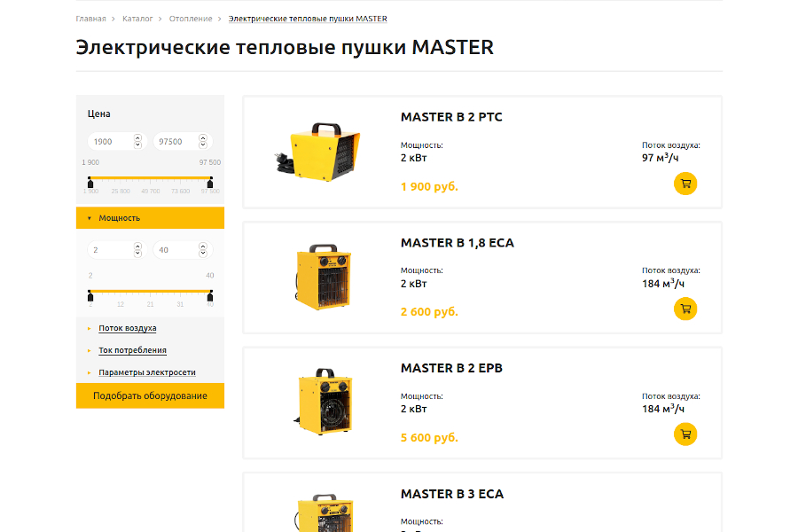Click the minimum power stepper arrows

click(137, 250)
